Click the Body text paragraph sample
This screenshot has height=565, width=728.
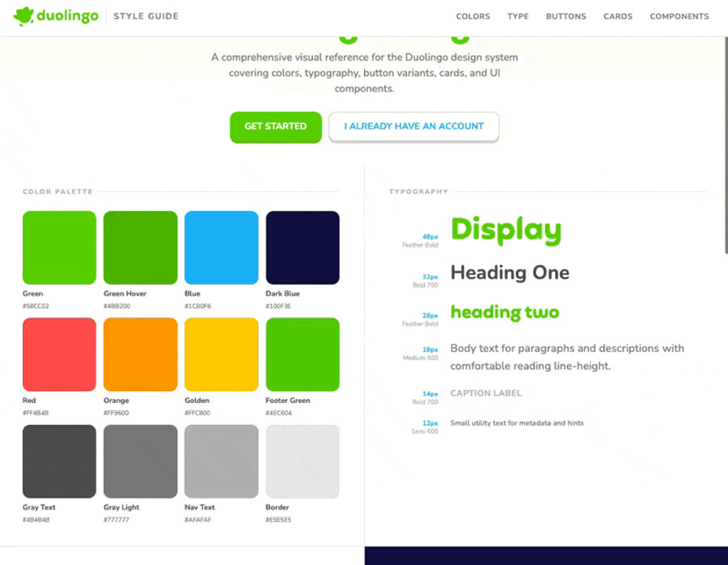567,357
